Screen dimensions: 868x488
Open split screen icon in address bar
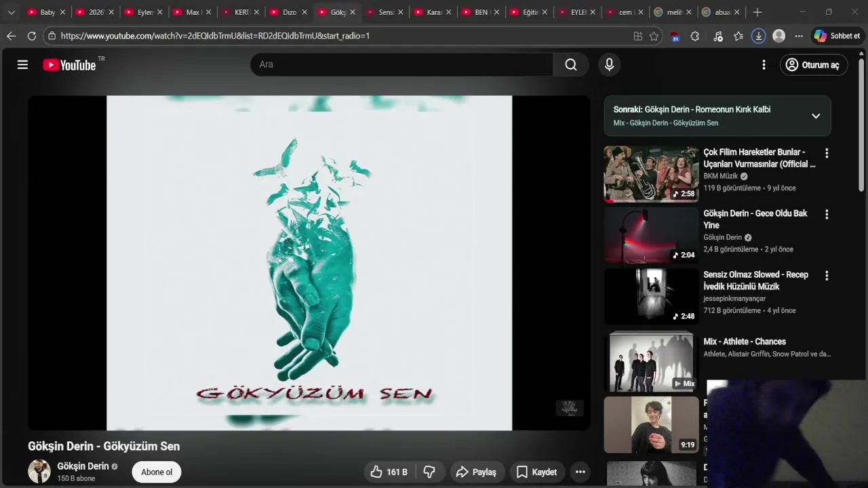pos(637,36)
